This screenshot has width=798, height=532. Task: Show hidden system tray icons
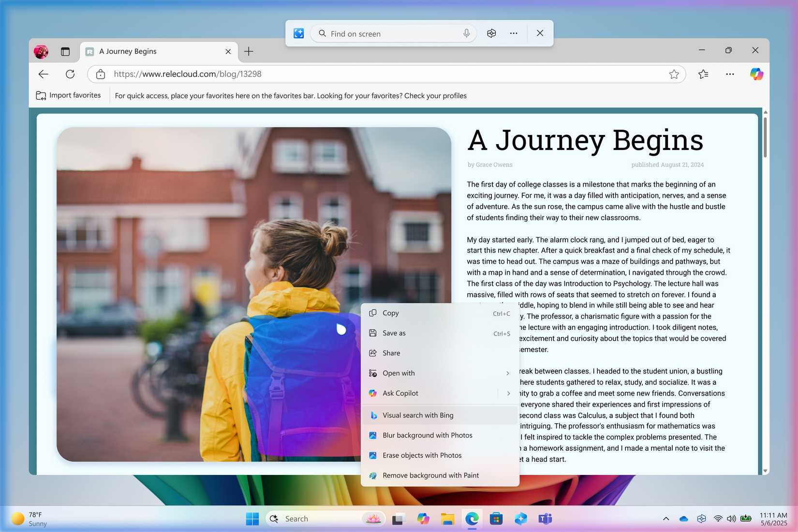(x=666, y=519)
